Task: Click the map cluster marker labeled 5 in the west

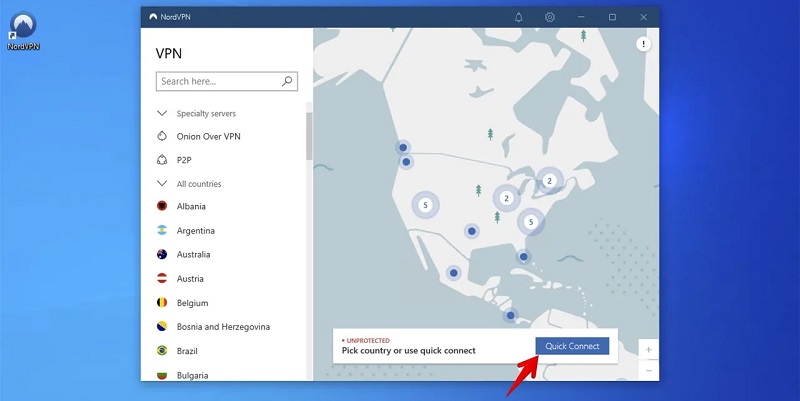Action: click(426, 205)
